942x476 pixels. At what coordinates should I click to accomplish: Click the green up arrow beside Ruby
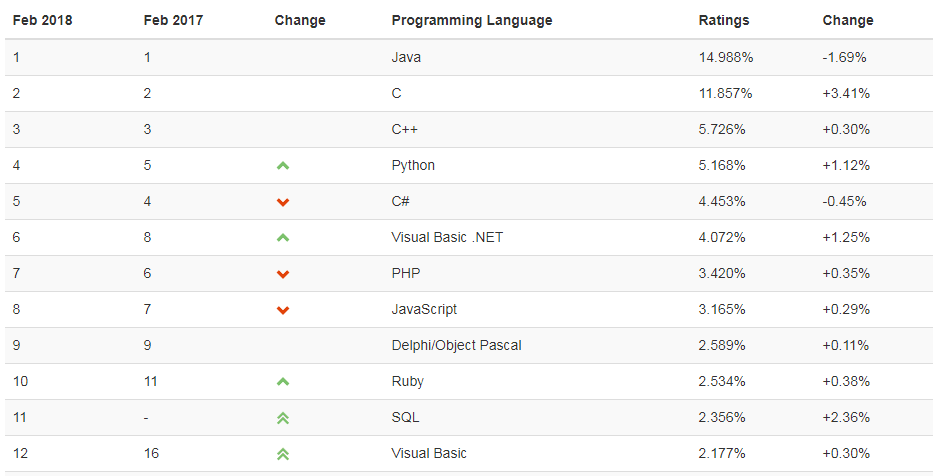click(283, 382)
